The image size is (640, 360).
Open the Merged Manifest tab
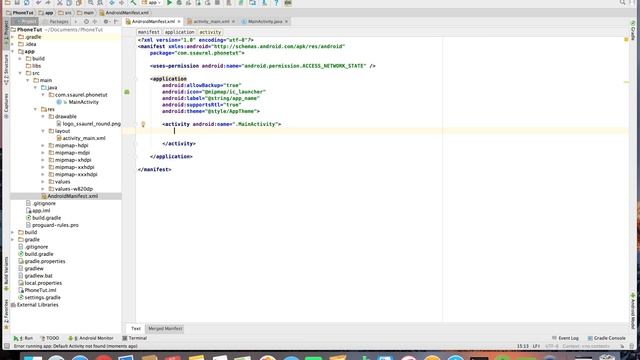click(x=165, y=329)
